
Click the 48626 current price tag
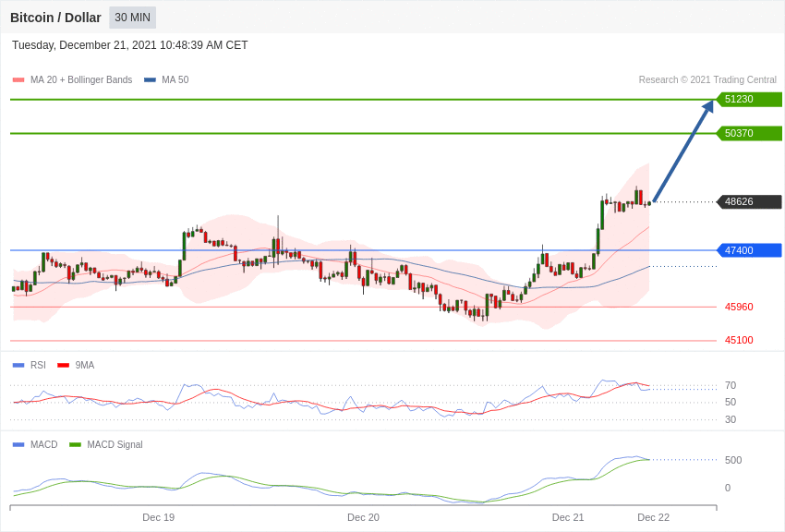pyautogui.click(x=749, y=202)
